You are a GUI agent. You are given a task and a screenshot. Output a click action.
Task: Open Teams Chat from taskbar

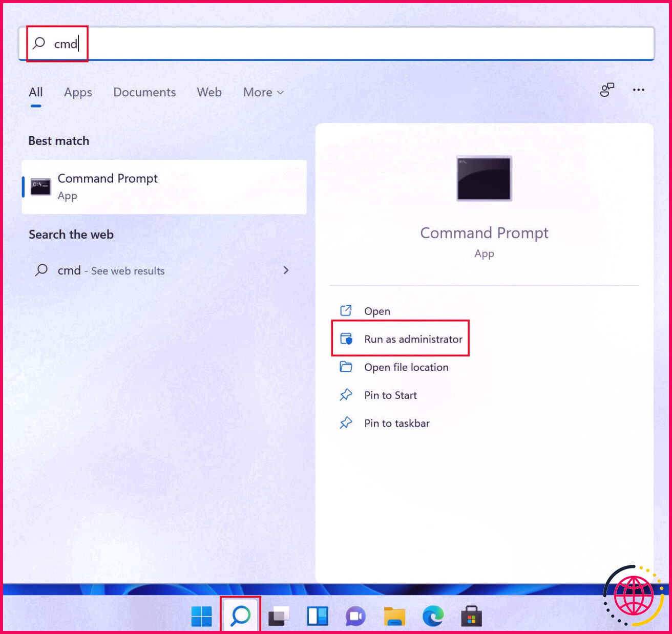click(x=355, y=616)
